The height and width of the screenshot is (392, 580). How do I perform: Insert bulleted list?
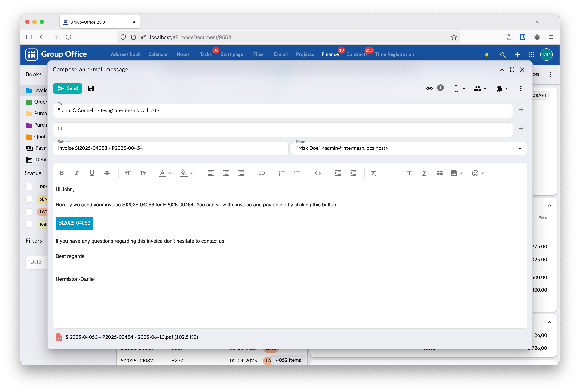pyautogui.click(x=297, y=173)
